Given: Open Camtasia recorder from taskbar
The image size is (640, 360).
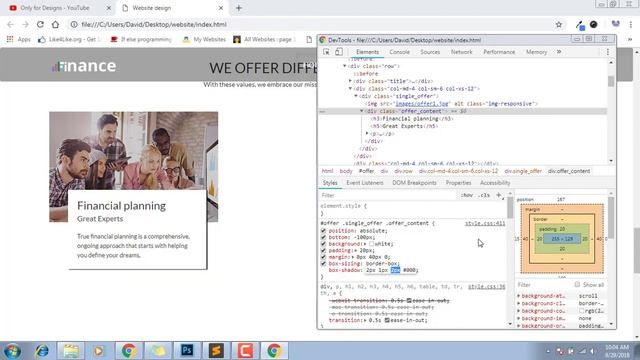Looking at the screenshot, I should tap(245, 351).
